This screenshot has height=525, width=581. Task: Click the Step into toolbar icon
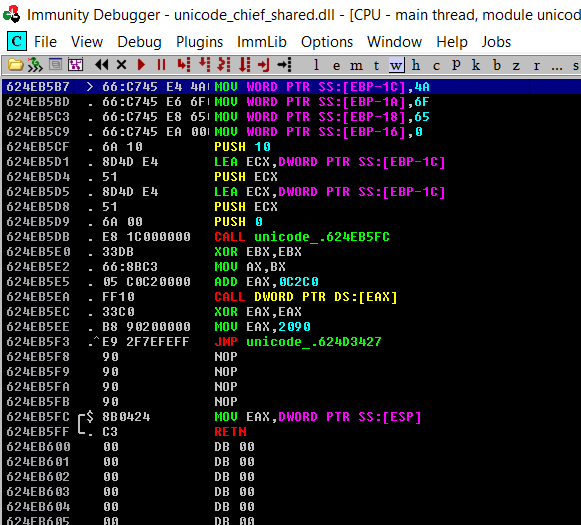pyautogui.click(x=183, y=65)
